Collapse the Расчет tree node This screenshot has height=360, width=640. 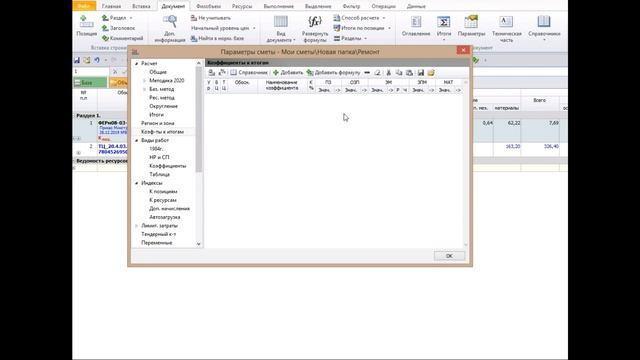[x=137, y=64]
